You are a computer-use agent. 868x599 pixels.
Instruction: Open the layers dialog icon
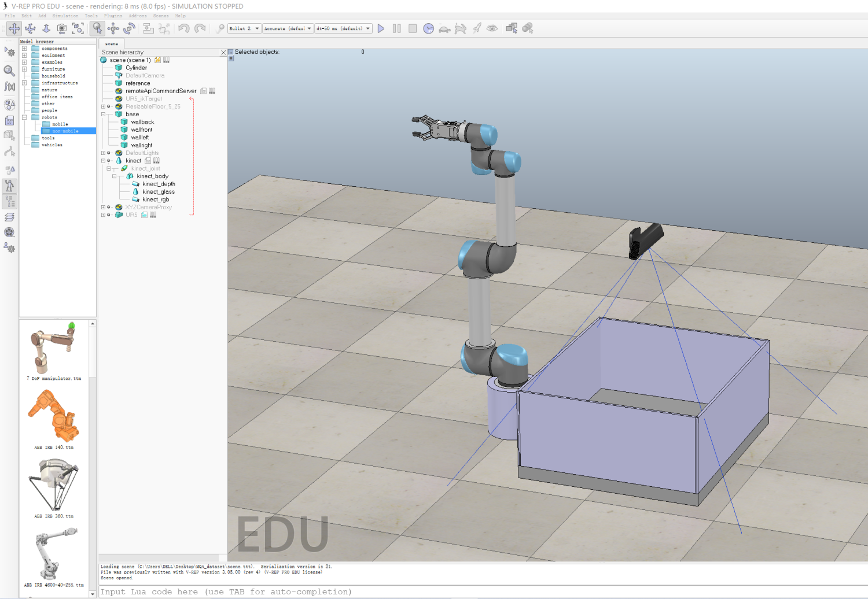click(9, 217)
